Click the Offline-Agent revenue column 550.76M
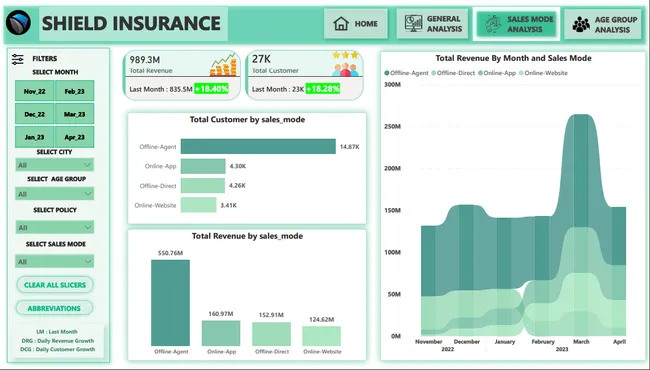 tap(170, 303)
